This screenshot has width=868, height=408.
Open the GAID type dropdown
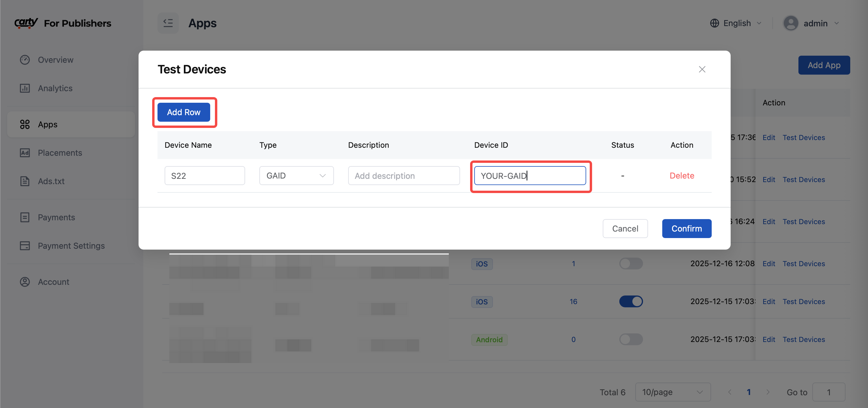coord(296,176)
